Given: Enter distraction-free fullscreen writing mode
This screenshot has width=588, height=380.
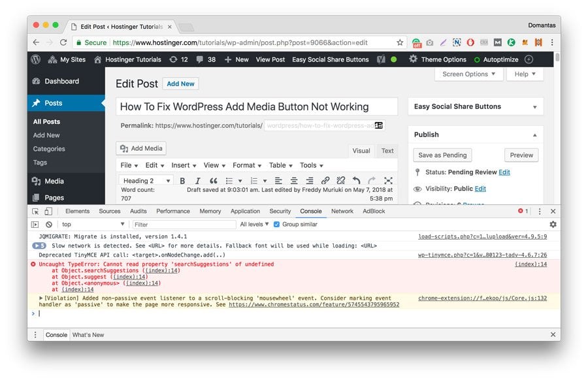Looking at the screenshot, I should (388, 180).
